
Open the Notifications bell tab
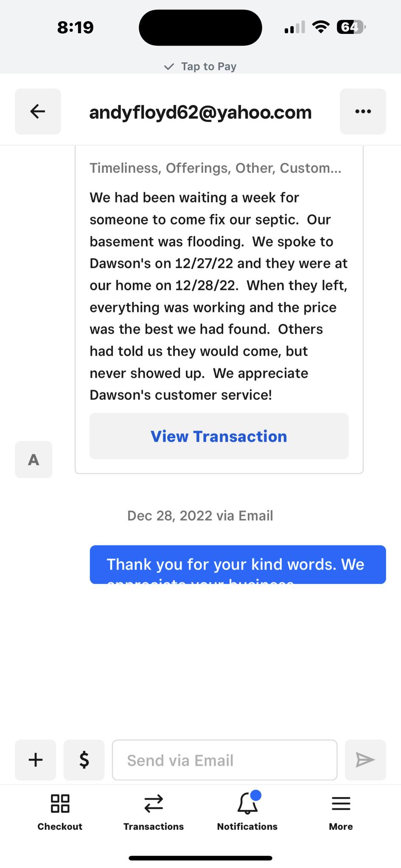247,812
